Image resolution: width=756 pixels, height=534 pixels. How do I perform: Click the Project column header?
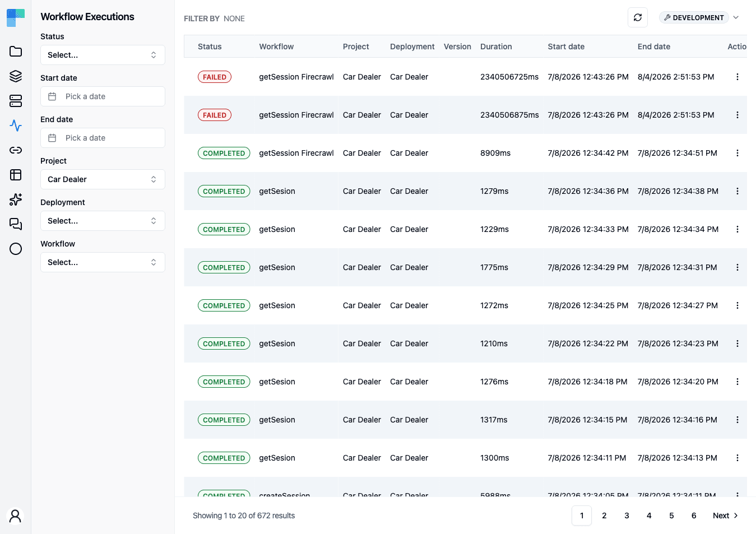356,47
